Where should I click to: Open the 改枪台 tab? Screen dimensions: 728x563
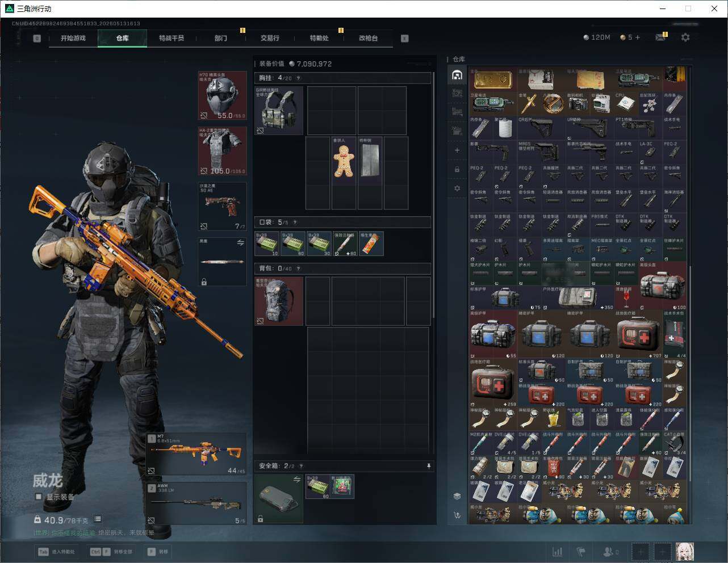pyautogui.click(x=368, y=38)
